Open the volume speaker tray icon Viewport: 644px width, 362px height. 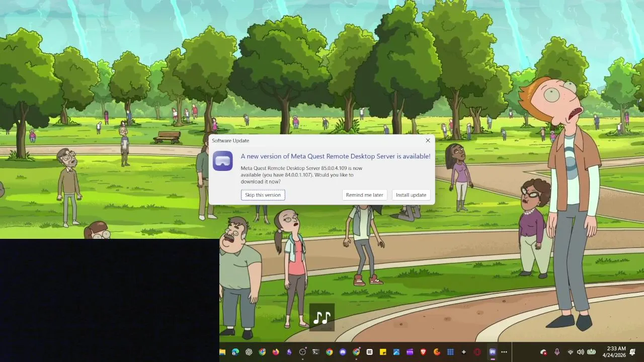point(581,352)
